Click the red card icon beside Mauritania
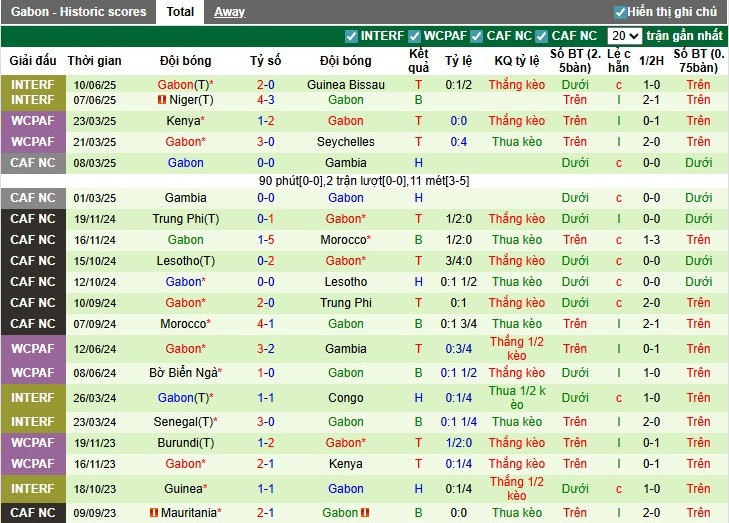The height and width of the screenshot is (523, 729). coord(155,513)
